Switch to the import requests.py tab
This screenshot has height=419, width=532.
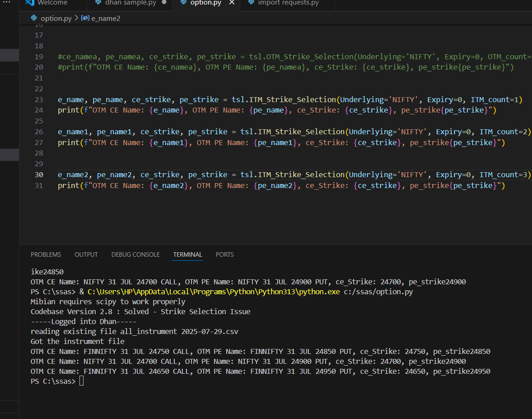pyautogui.click(x=289, y=3)
